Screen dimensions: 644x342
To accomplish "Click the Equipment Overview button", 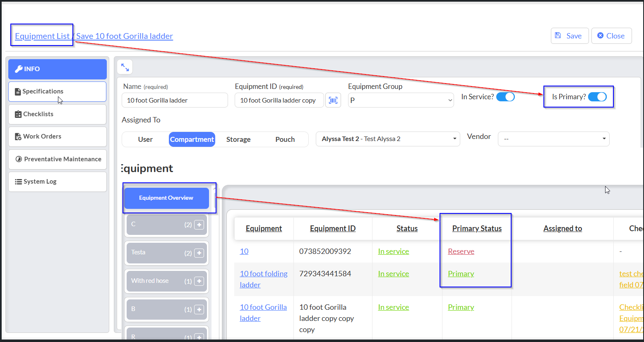I will point(166,198).
